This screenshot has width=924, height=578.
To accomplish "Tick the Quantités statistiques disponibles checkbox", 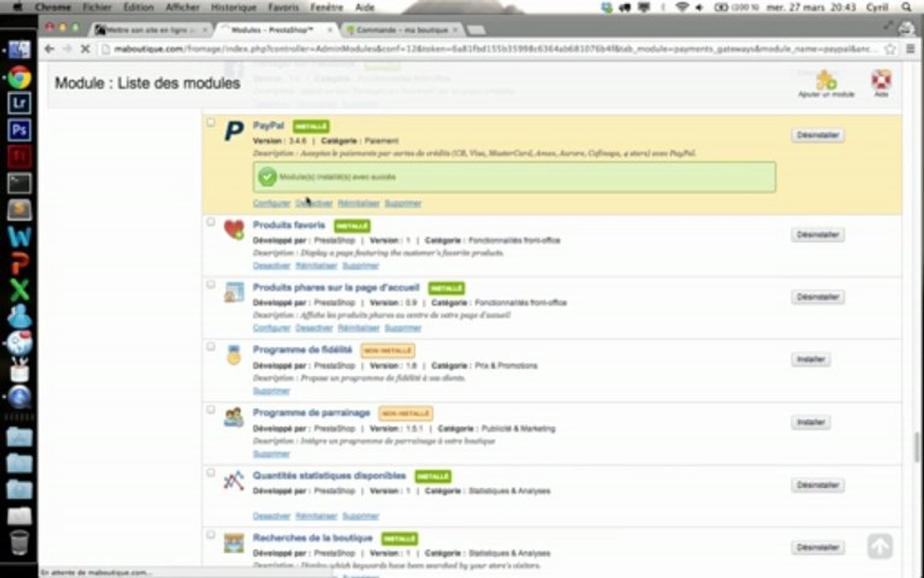I will (x=210, y=472).
